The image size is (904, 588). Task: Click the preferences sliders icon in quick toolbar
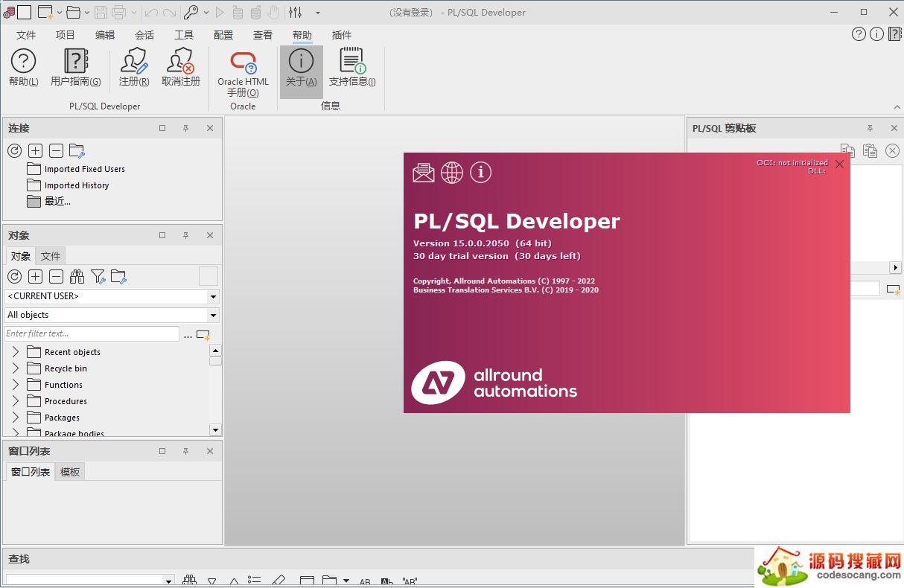pyautogui.click(x=296, y=12)
